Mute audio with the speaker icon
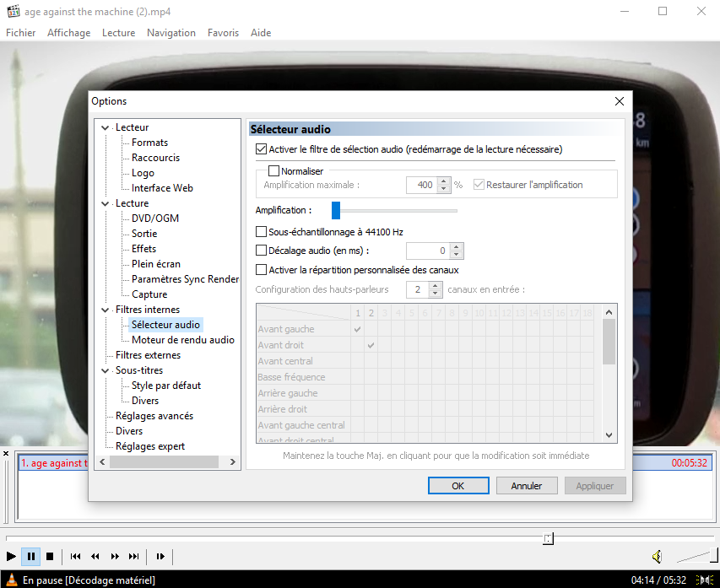This screenshot has height=588, width=720. click(657, 557)
